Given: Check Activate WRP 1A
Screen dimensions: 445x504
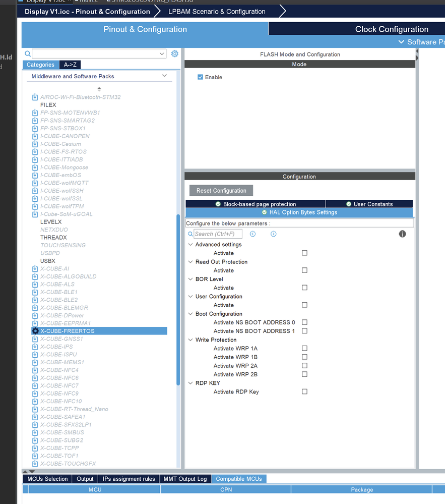Looking at the screenshot, I should click(304, 348).
